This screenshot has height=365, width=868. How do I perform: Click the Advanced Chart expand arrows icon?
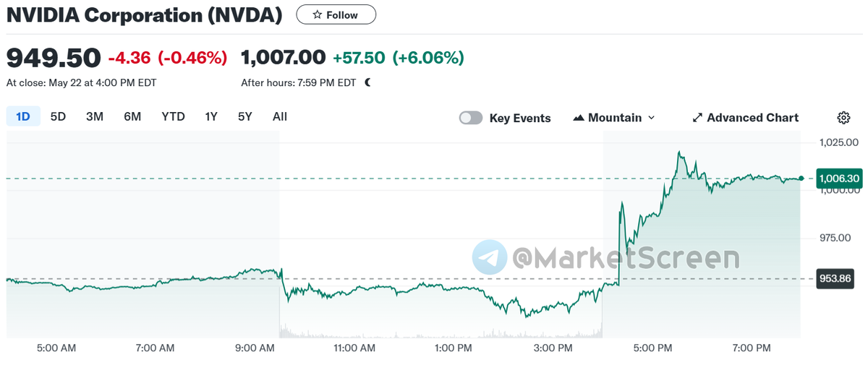point(697,118)
